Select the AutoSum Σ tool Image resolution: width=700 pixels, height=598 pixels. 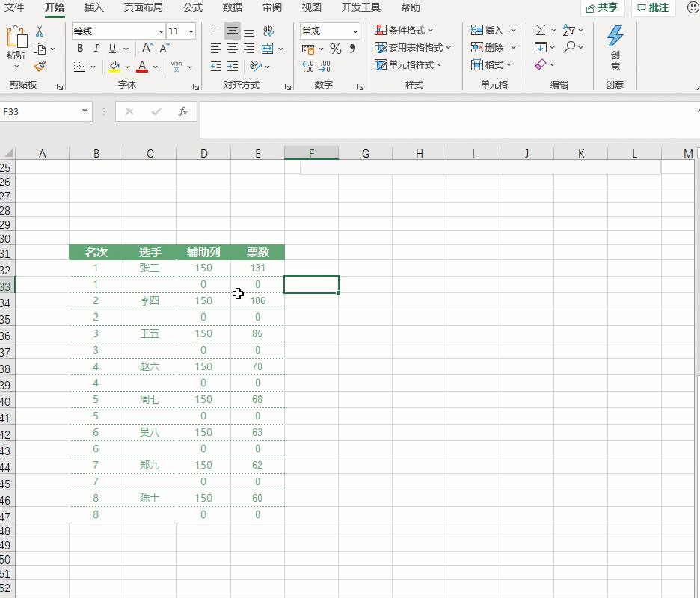[542, 30]
